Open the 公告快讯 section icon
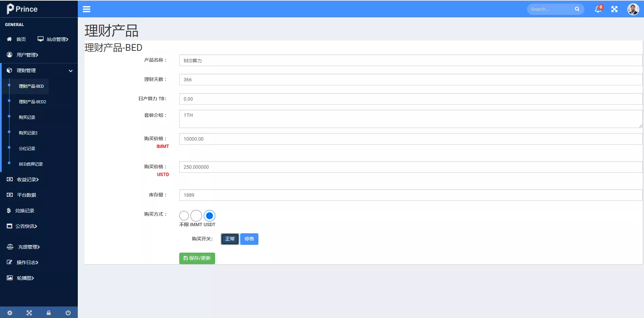The image size is (644, 318). click(9, 226)
